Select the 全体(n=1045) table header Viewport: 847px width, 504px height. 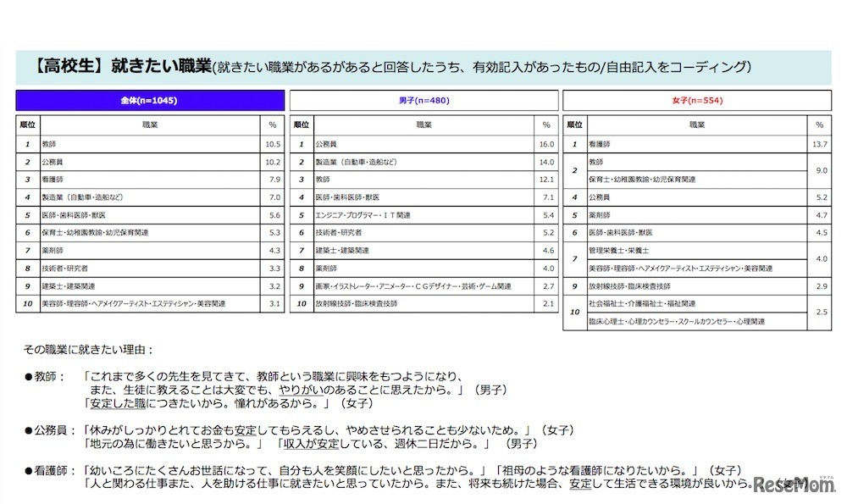click(x=148, y=100)
